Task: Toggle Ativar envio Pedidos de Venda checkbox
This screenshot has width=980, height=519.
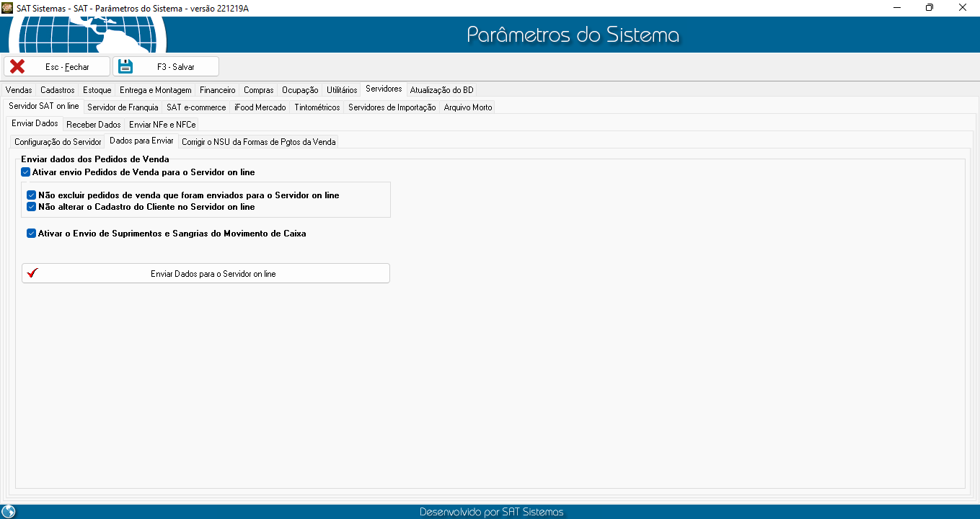Action: coord(26,172)
